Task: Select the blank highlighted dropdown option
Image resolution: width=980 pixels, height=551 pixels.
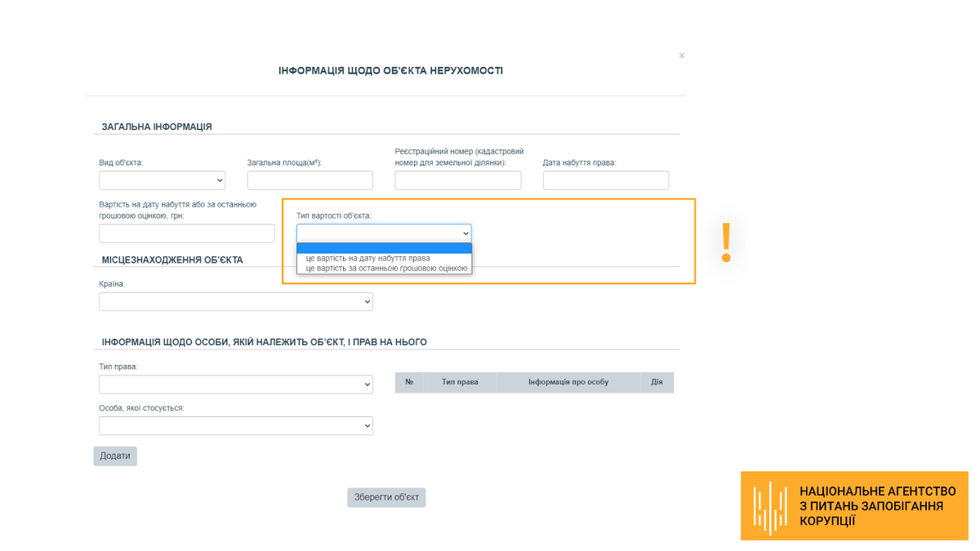Action: (384, 248)
